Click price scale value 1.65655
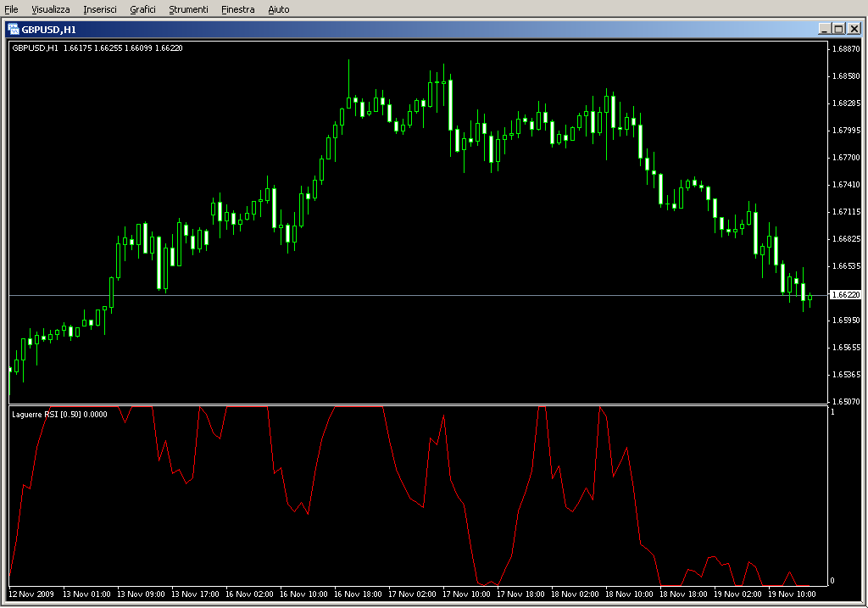 tap(847, 347)
